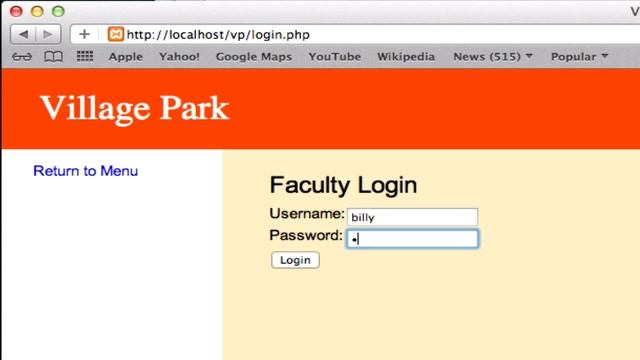Open the Apple bookmark

click(x=125, y=57)
